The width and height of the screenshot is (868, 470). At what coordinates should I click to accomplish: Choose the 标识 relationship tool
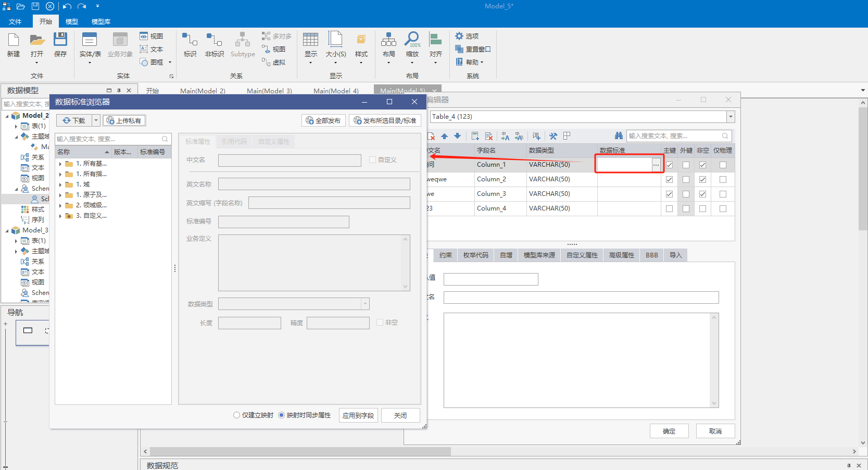190,45
